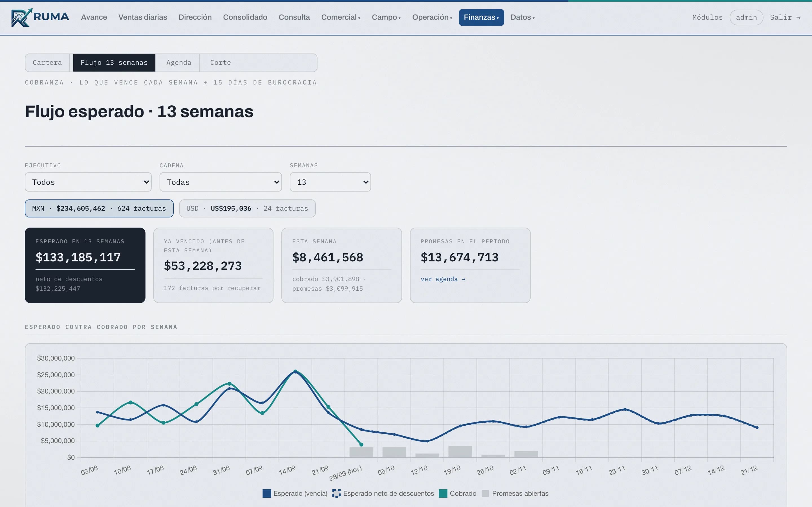Click the admin user button
The width and height of the screenshot is (812, 507).
(x=746, y=17)
